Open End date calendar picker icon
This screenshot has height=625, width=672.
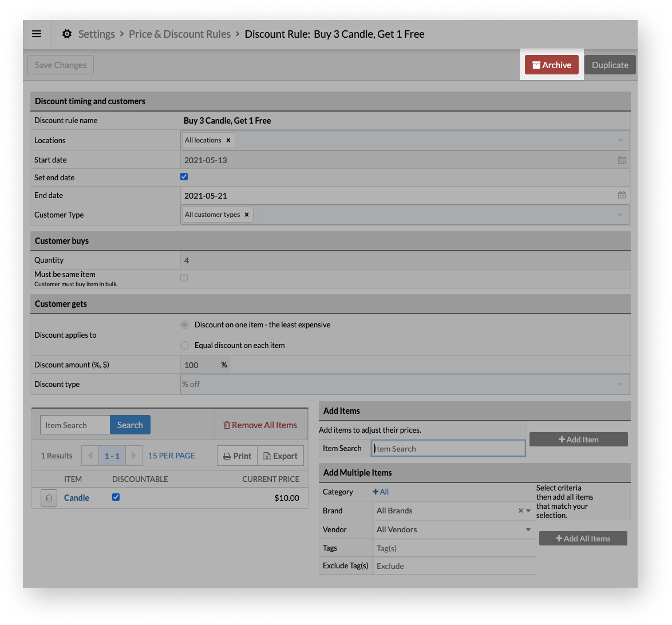point(622,196)
